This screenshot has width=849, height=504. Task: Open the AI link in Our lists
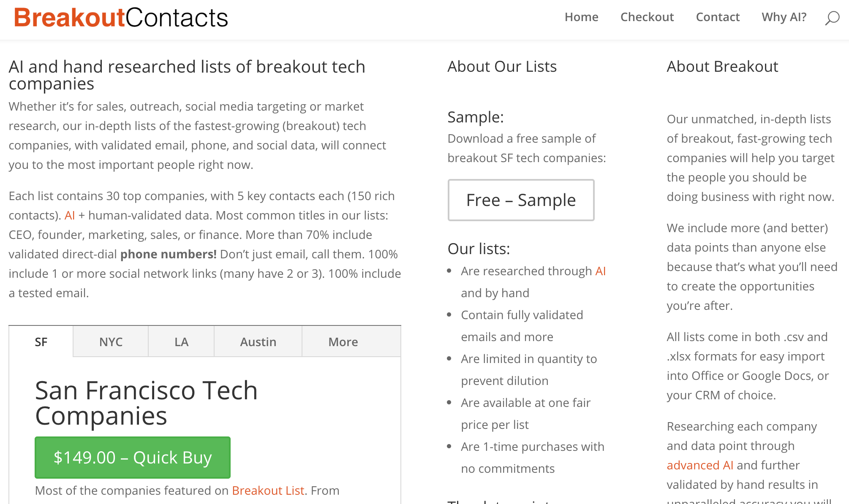point(600,271)
